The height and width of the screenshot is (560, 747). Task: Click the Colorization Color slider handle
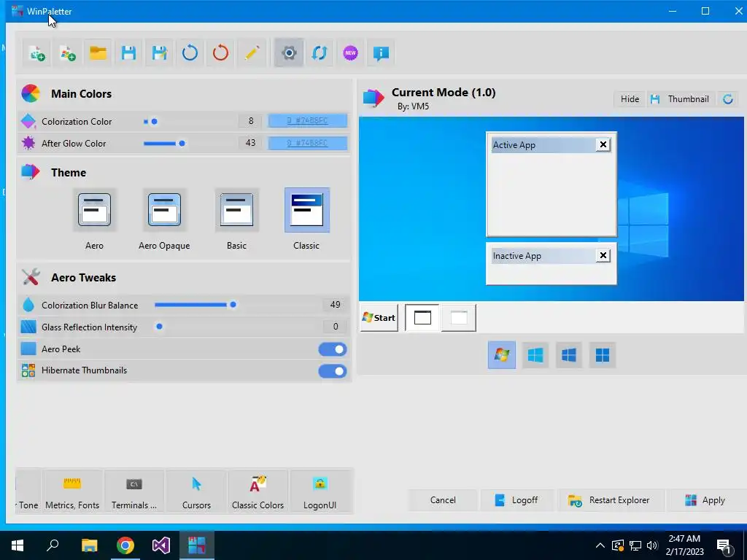pyautogui.click(x=155, y=122)
